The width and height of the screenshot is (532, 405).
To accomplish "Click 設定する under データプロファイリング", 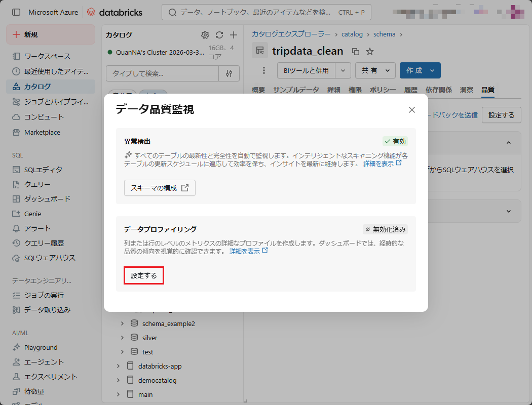I will coord(144,276).
